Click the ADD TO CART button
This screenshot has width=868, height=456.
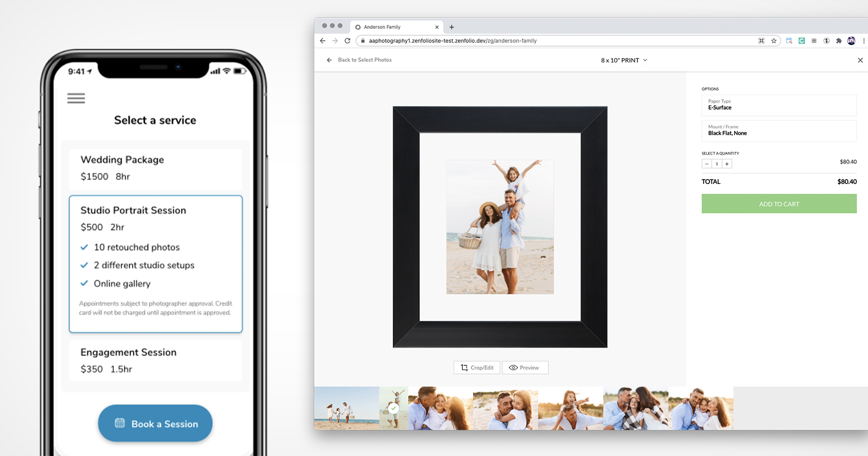point(779,204)
